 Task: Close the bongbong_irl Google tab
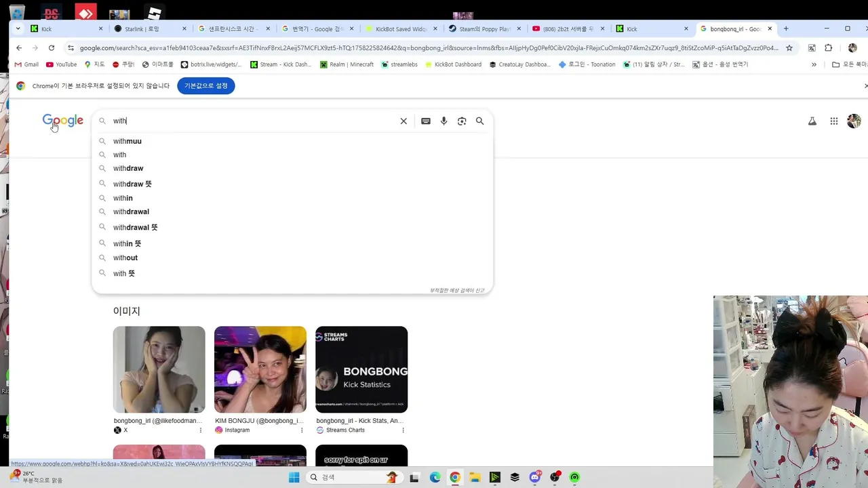point(770,29)
